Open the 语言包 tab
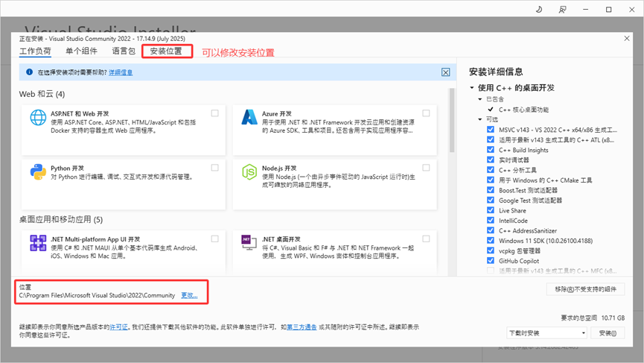 coord(124,51)
